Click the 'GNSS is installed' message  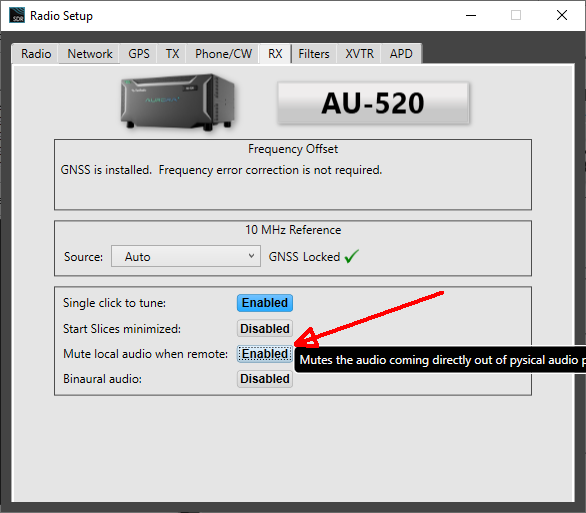point(221,170)
